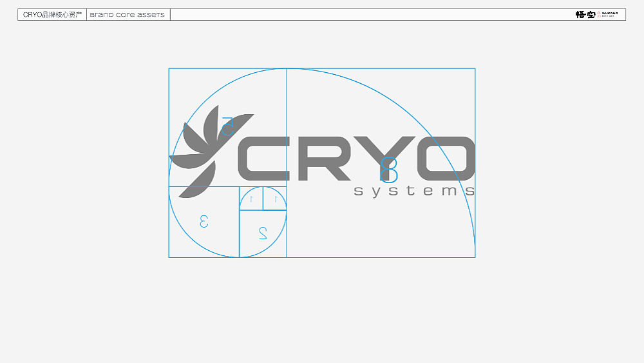Click the "systems" subtitle text
This screenshot has width=644, height=363.
pos(414,191)
